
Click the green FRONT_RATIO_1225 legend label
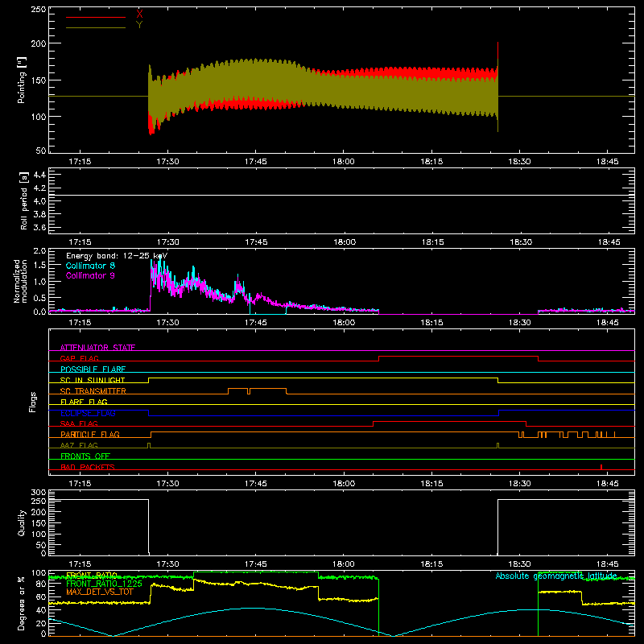(104, 584)
